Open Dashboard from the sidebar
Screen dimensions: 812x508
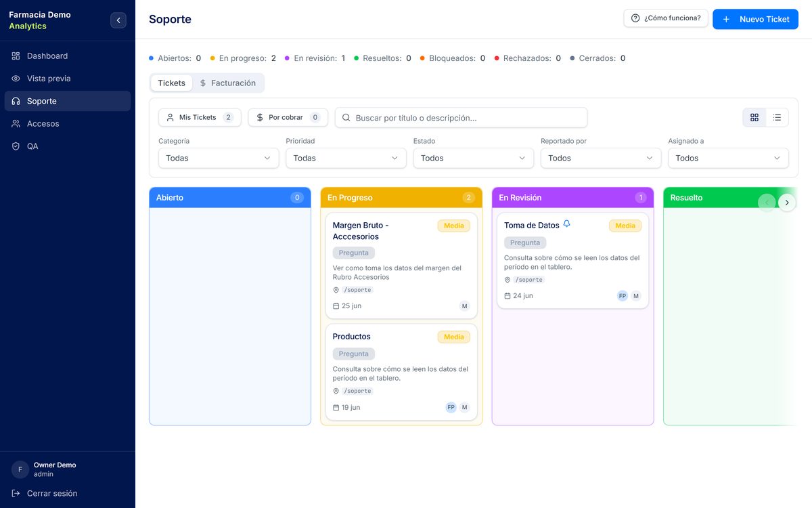tap(68, 56)
